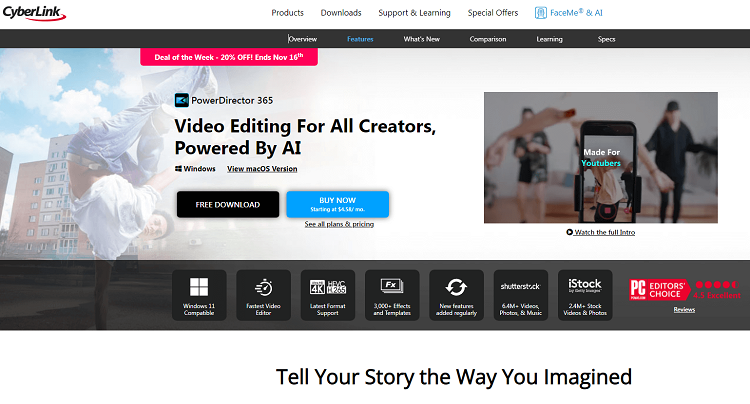Select the 3,000+ Effects and Templates tile

pyautogui.click(x=392, y=295)
